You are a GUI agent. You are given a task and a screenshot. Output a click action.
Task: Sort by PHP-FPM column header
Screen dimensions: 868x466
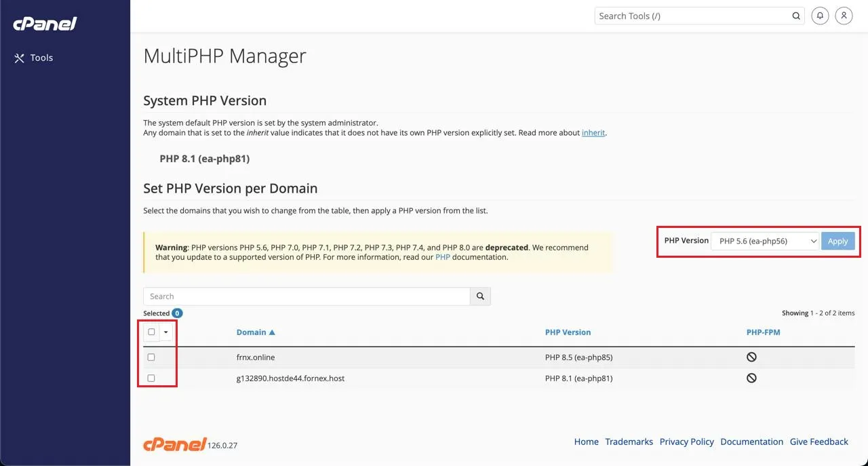point(764,332)
